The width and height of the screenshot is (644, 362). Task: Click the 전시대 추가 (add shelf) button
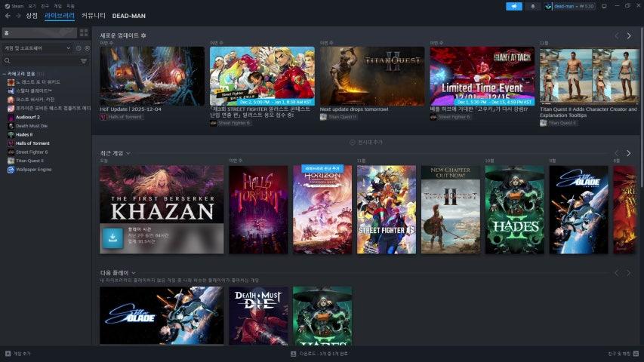point(366,143)
